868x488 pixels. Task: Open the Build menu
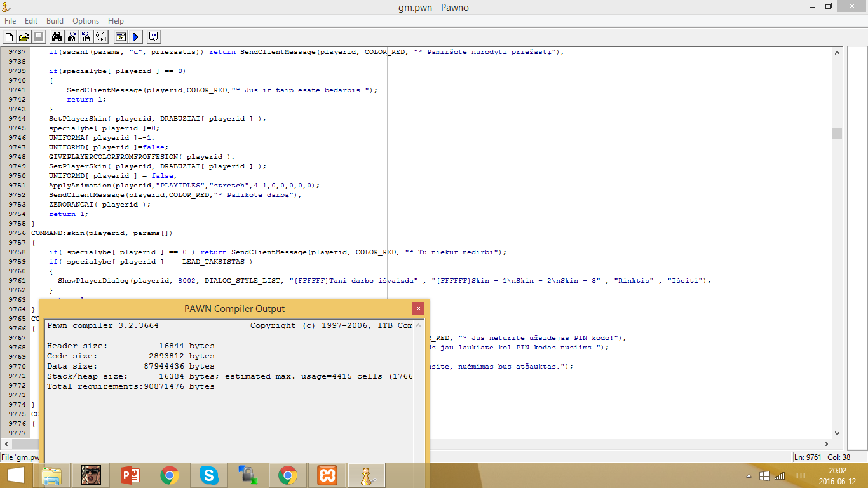55,21
